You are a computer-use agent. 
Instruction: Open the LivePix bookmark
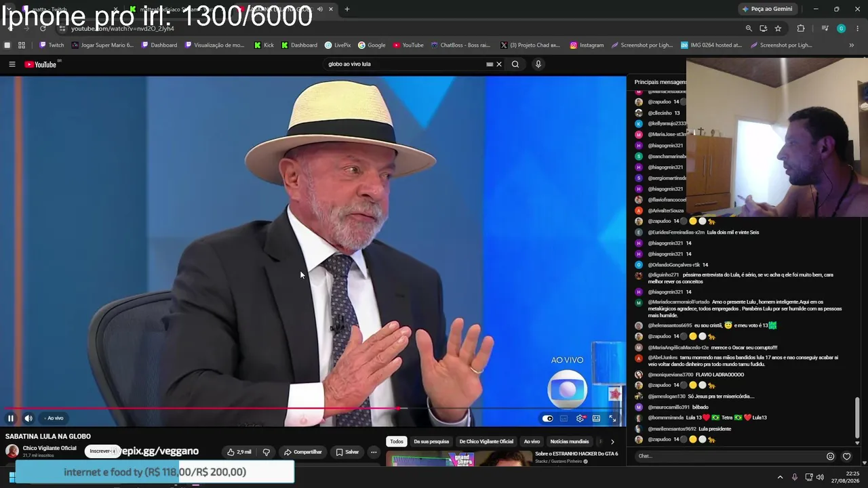click(x=338, y=45)
